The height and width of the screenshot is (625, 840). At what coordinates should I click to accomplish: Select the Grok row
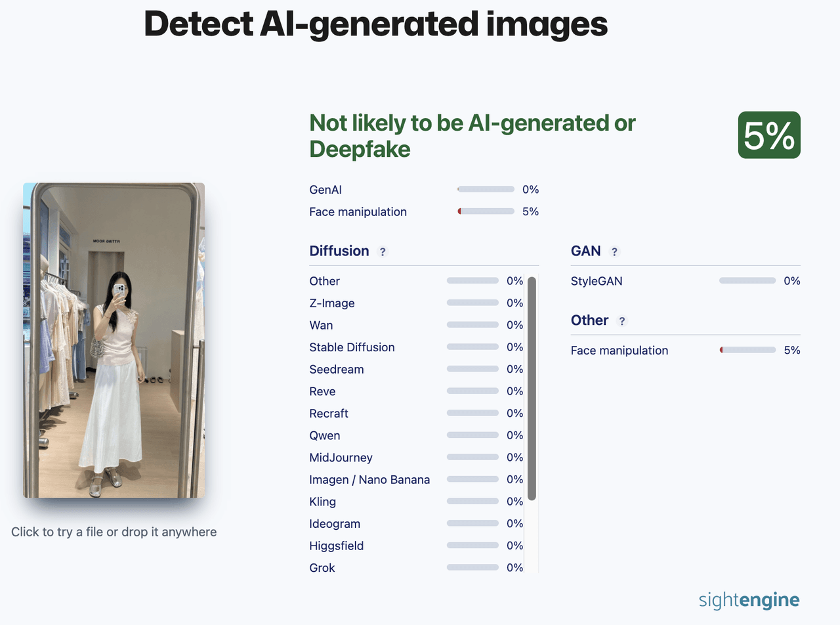(x=416, y=568)
